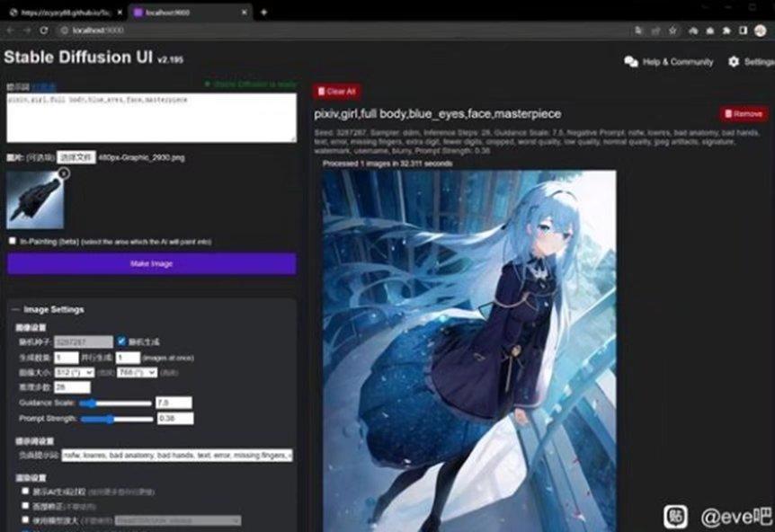Click the browser back arrow
The image size is (775, 532).
(x=11, y=31)
